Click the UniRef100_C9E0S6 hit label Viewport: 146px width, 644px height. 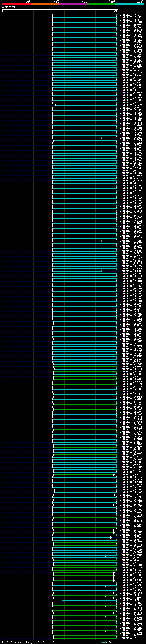(x=131, y=30)
